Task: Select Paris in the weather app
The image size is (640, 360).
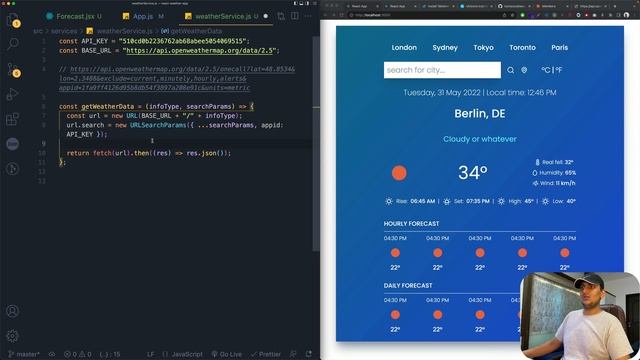Action: (x=559, y=48)
